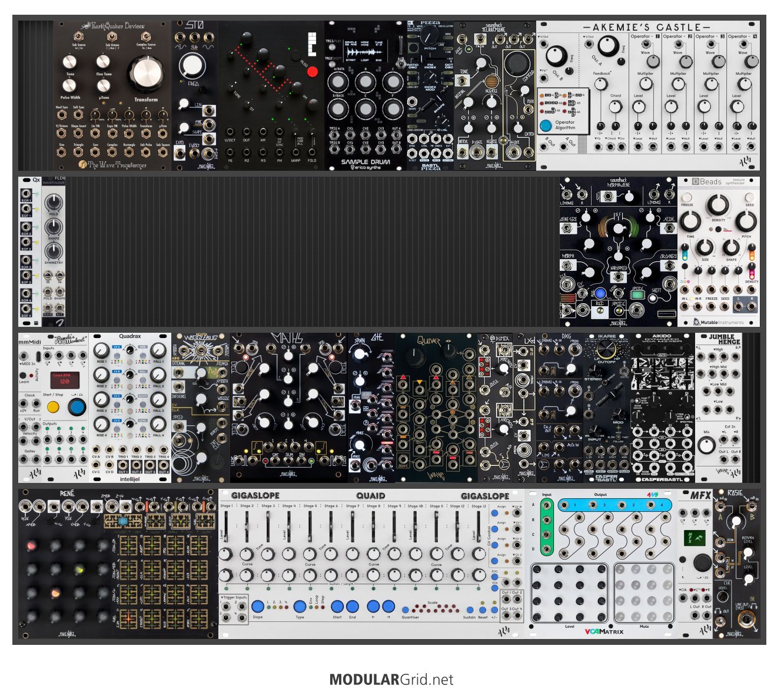Click the Sine output jack on Wave Transformer
The height and width of the screenshot is (692, 784).
(62, 152)
